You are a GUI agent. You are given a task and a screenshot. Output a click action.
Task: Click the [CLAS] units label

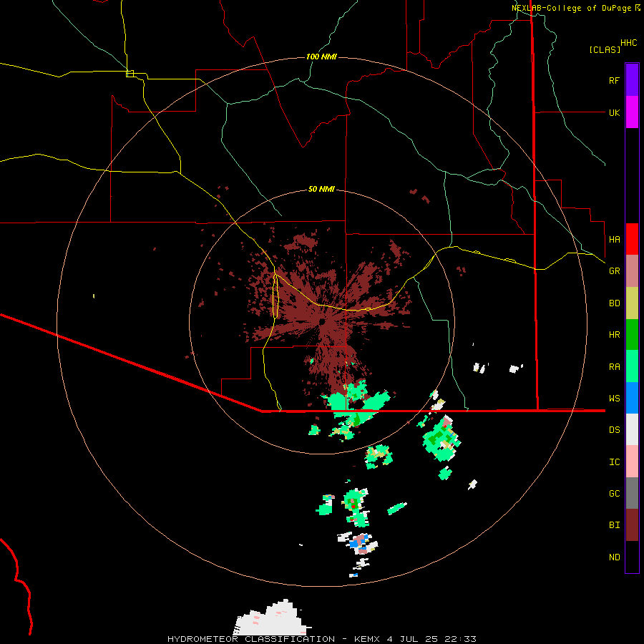[x=605, y=49]
